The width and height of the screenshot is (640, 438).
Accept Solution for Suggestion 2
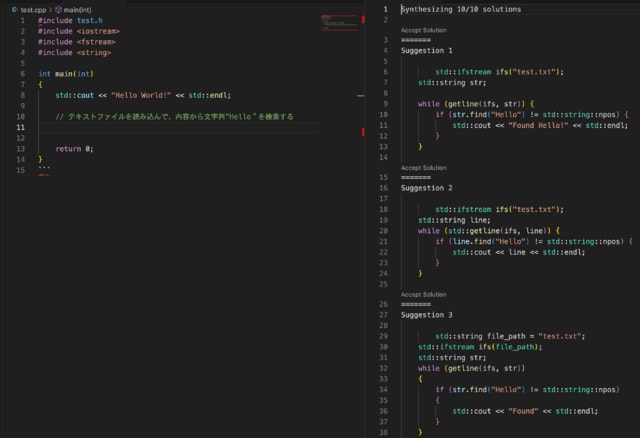423,167
